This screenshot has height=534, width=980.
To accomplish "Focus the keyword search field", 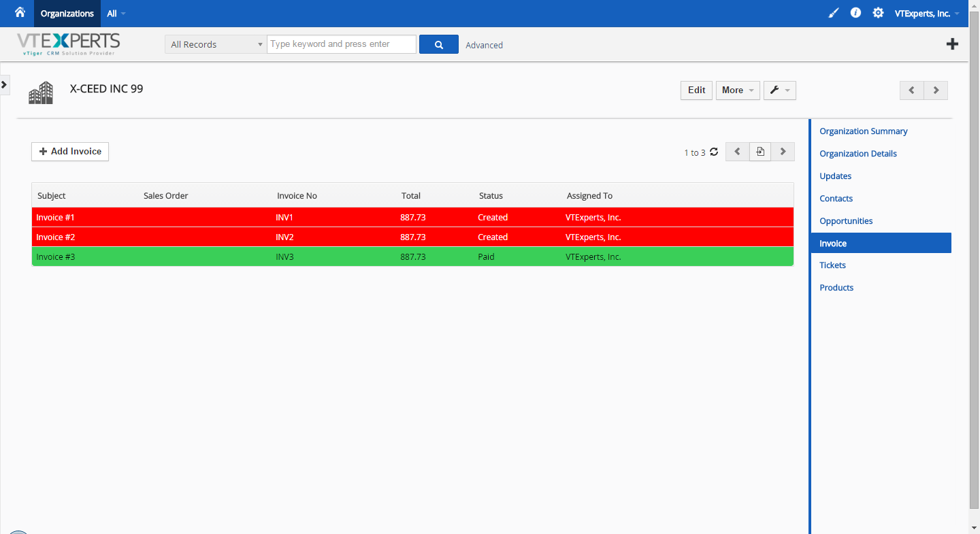I will [342, 44].
